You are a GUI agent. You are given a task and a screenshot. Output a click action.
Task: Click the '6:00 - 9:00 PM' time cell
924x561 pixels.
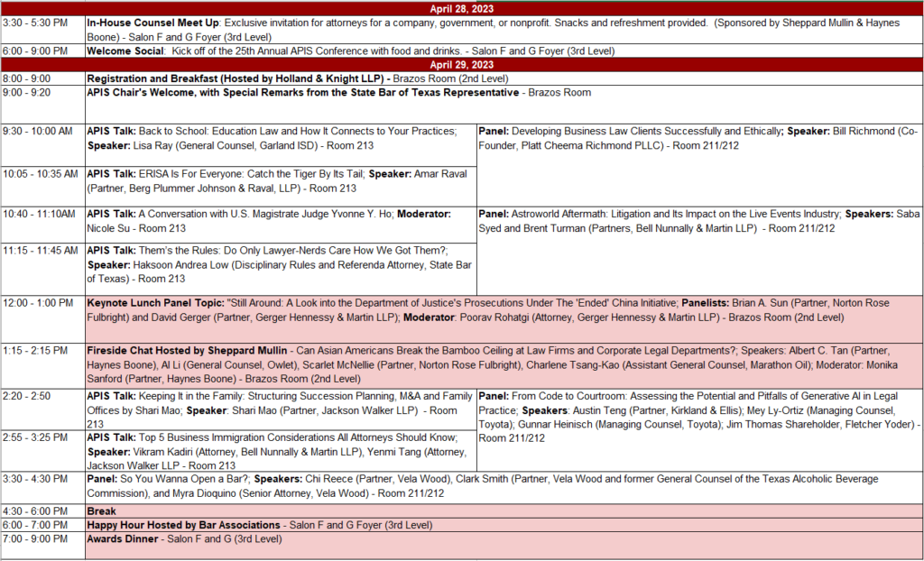pyautogui.click(x=43, y=51)
